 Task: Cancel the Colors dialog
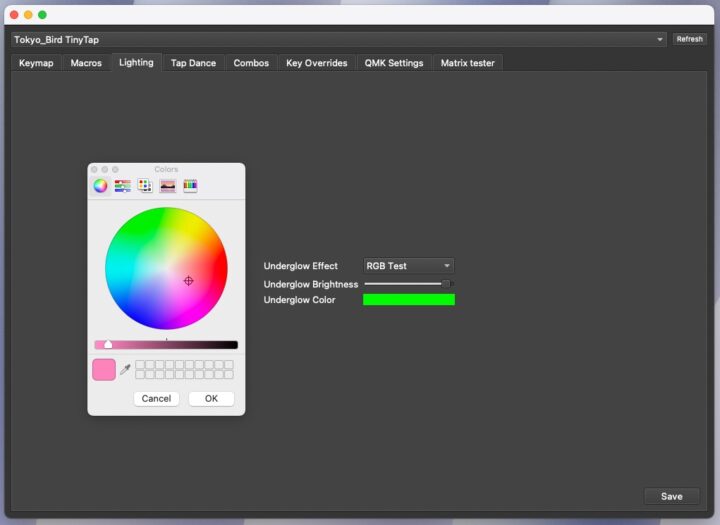tap(156, 398)
